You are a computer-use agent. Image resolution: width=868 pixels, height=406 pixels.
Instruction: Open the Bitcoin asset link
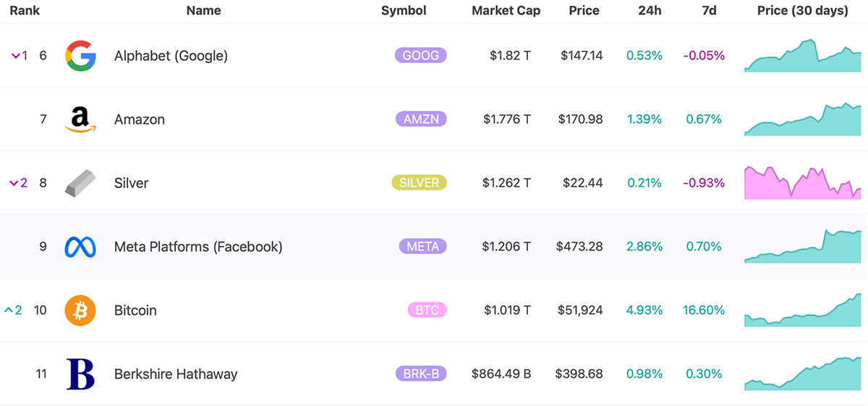pyautogui.click(x=135, y=310)
